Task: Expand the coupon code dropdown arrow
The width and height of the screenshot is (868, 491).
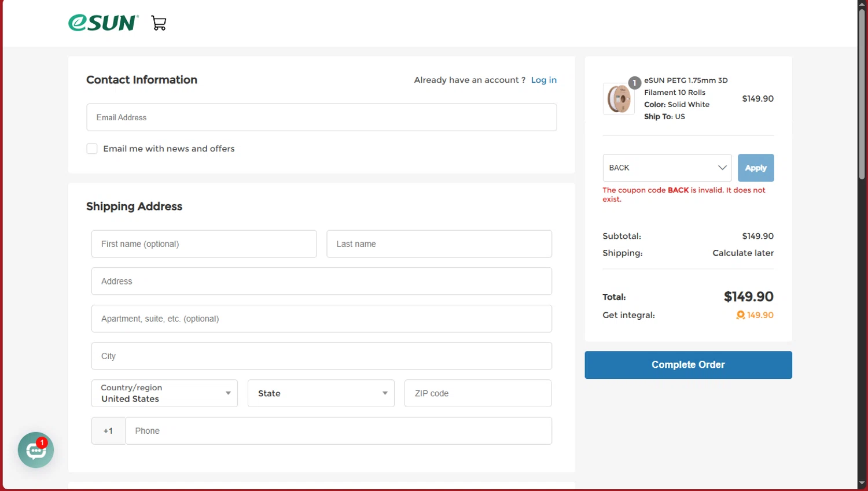Action: point(722,168)
